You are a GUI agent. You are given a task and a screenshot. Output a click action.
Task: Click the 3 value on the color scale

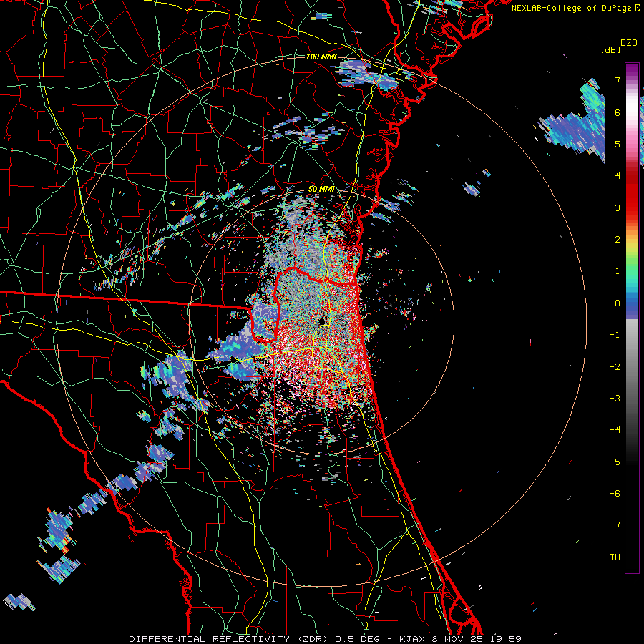click(618, 208)
